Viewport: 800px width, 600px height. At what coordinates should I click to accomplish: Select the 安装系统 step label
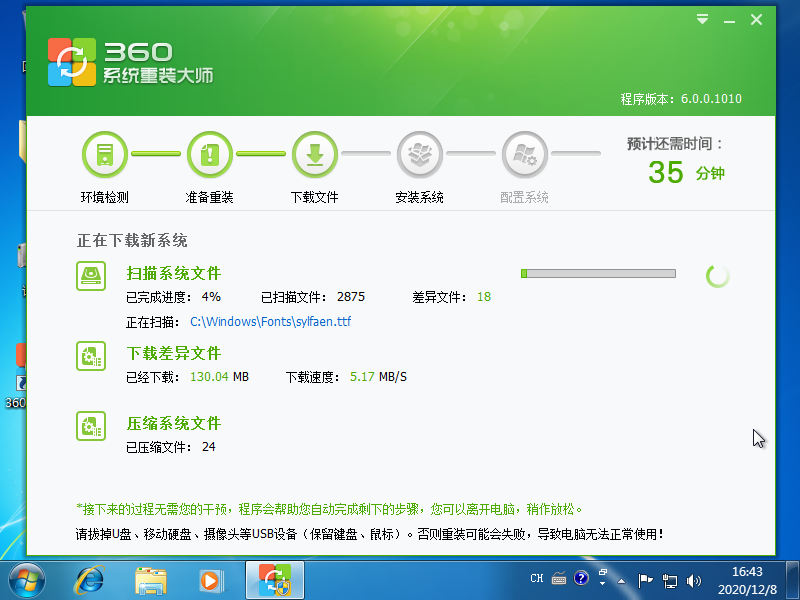420,197
